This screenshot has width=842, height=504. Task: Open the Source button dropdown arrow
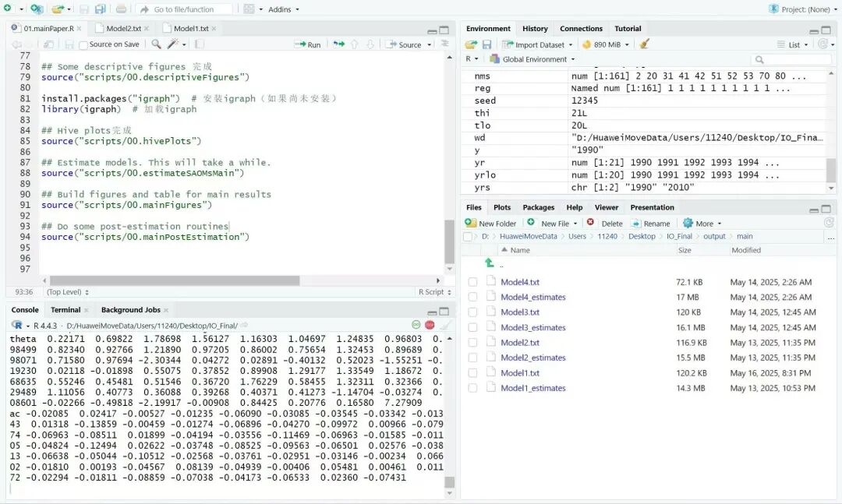tap(429, 45)
